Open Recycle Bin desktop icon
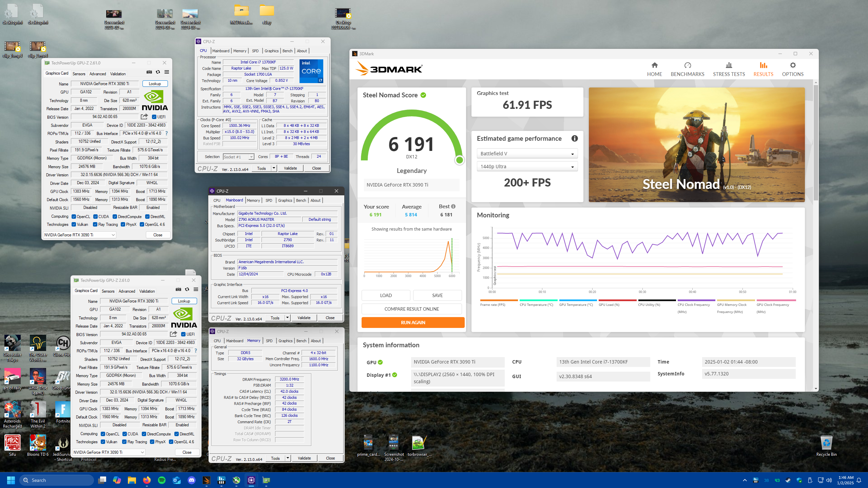Viewport: 868px width, 488px height. (x=826, y=446)
